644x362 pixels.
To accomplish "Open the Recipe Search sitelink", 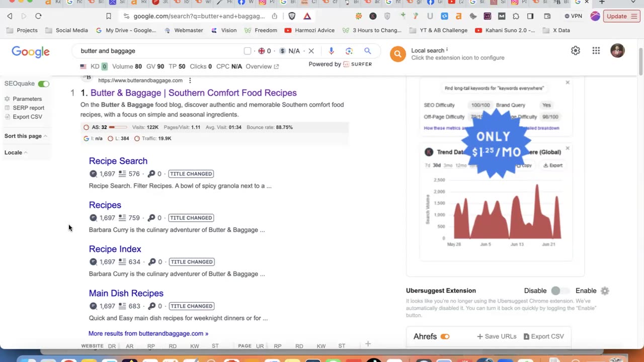I will [118, 161].
